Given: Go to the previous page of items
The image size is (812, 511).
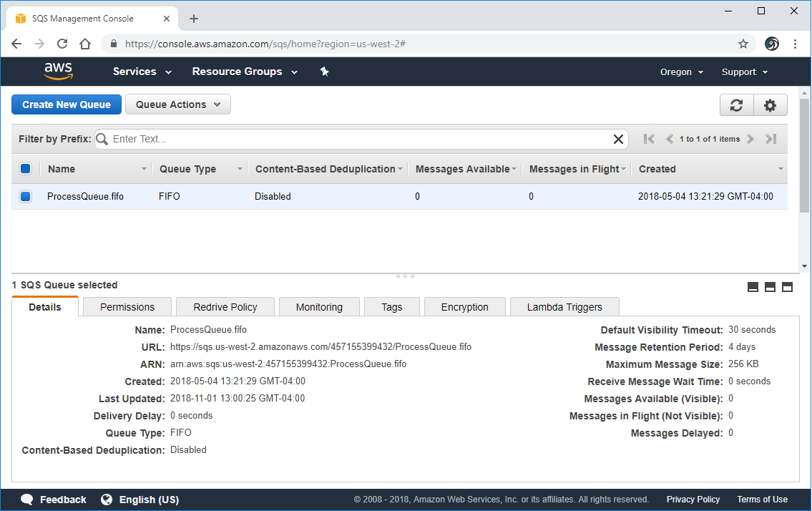Looking at the screenshot, I should tap(669, 139).
